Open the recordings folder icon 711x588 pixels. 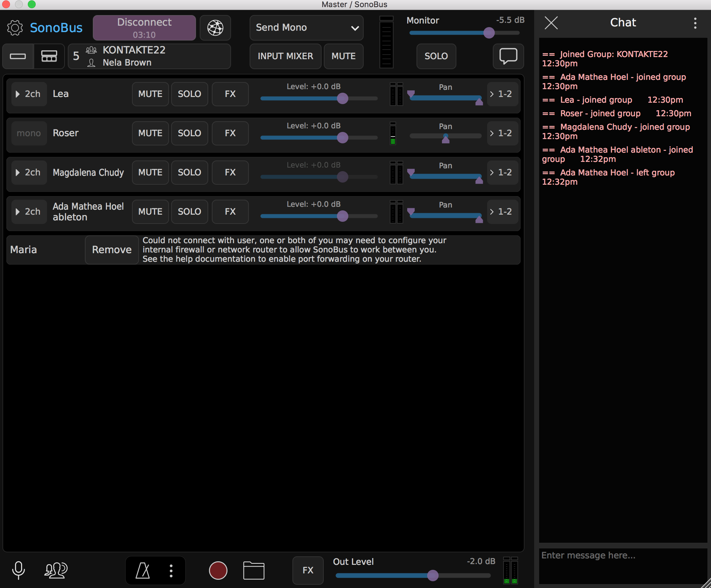pyautogui.click(x=254, y=570)
